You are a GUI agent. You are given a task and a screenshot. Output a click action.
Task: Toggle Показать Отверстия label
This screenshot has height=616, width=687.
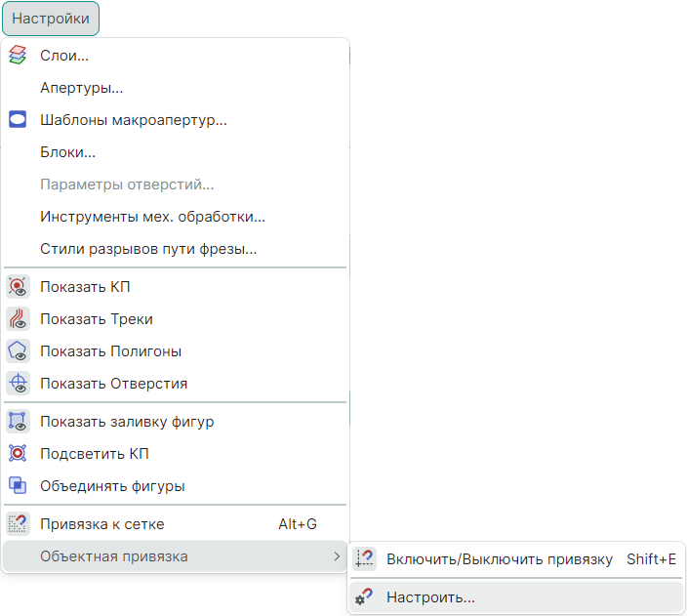pos(114,384)
